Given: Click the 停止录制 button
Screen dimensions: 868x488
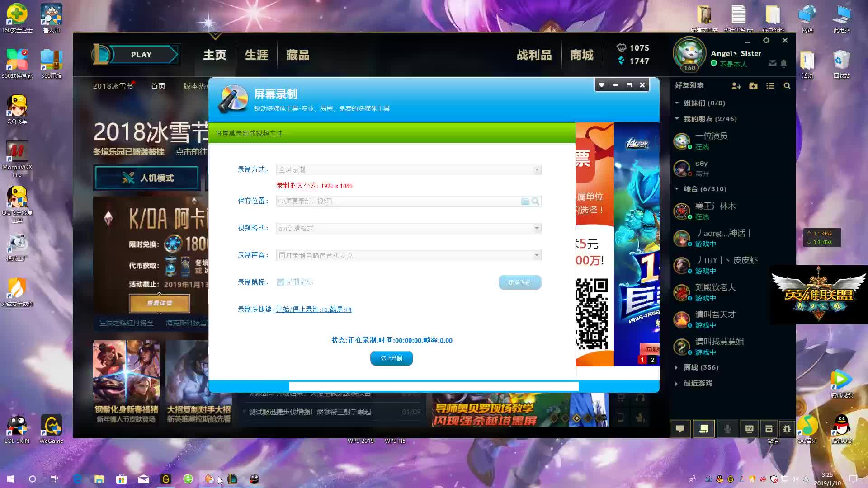Looking at the screenshot, I should pyautogui.click(x=391, y=358).
